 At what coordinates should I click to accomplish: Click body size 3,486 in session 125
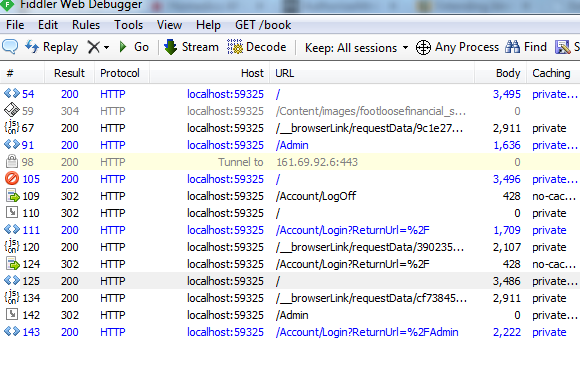pyautogui.click(x=506, y=282)
